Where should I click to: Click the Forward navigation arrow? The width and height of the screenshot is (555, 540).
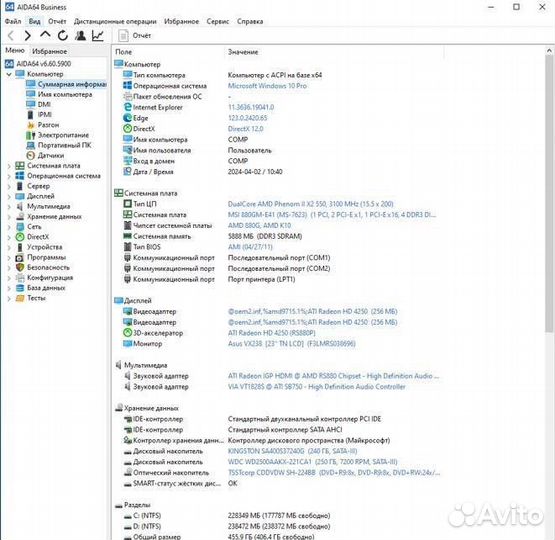(28, 35)
